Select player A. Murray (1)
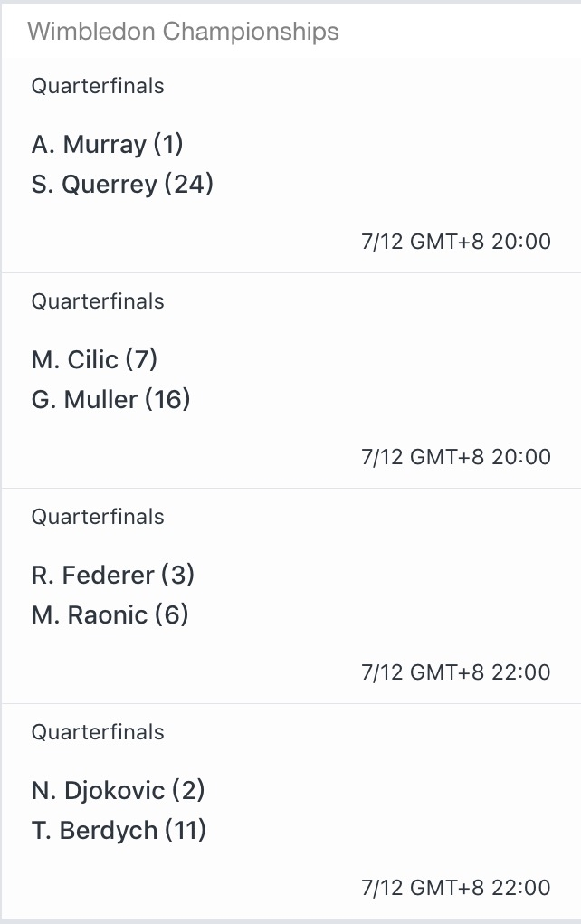581x924 pixels. (x=108, y=145)
